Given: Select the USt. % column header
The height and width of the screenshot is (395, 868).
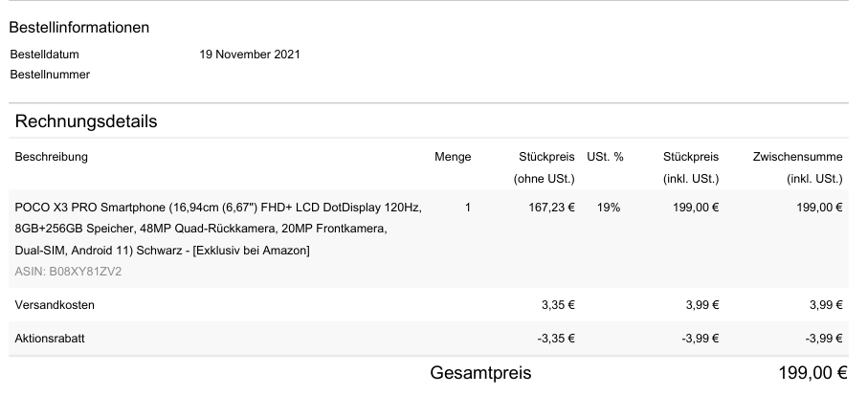Looking at the screenshot, I should coord(606,157).
